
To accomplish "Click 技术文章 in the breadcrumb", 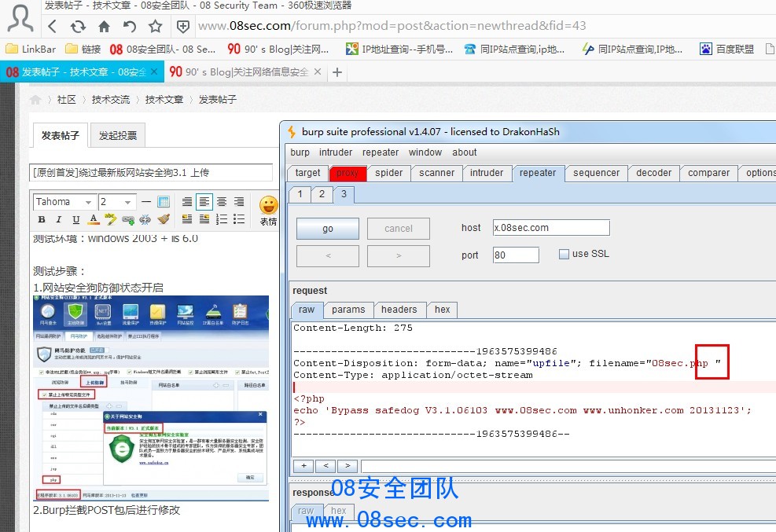I will click(x=164, y=99).
